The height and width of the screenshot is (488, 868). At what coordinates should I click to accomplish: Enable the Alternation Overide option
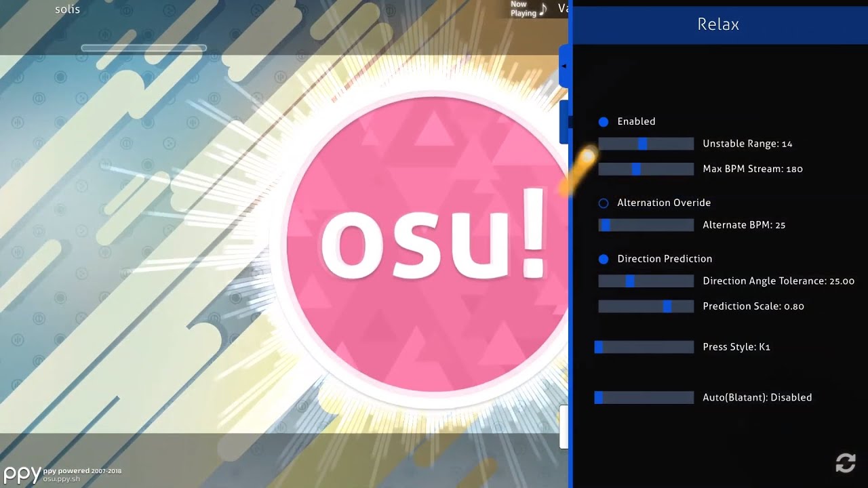[604, 203]
